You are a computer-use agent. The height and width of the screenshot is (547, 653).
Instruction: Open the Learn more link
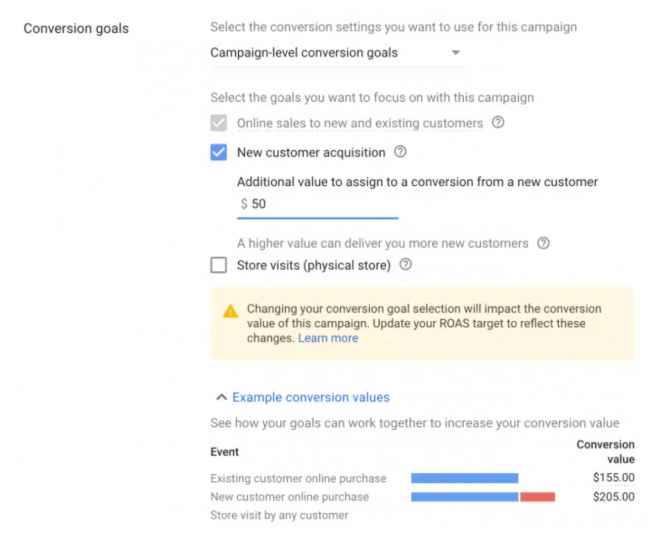pos(328,338)
